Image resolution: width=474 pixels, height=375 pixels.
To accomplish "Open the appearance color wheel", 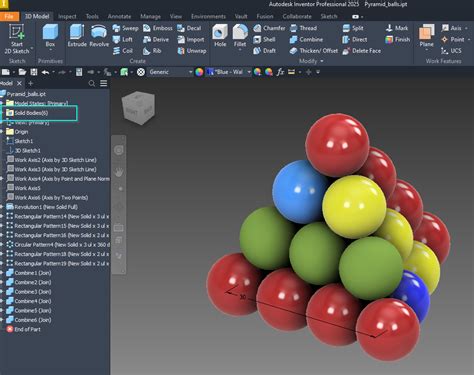I will pyautogui.click(x=199, y=72).
